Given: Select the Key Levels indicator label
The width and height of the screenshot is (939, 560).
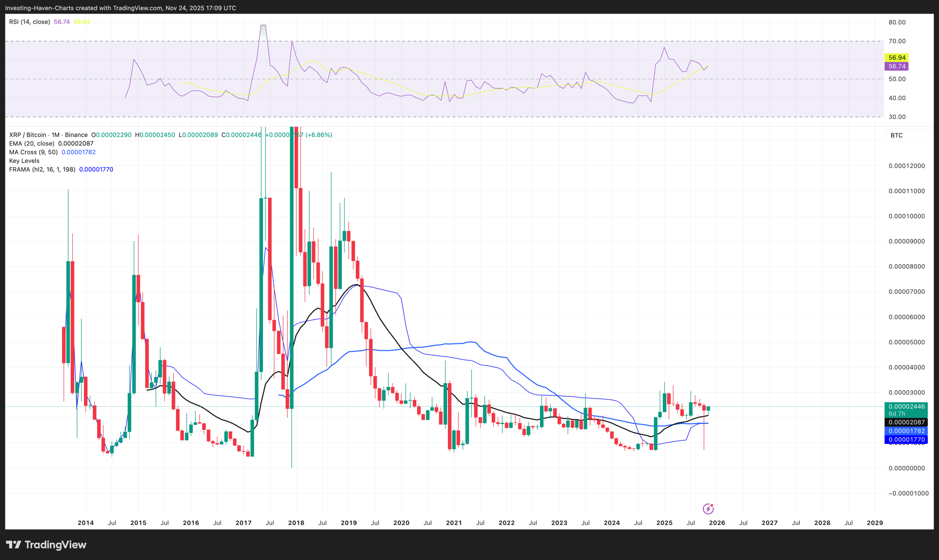Looking at the screenshot, I should [x=24, y=161].
